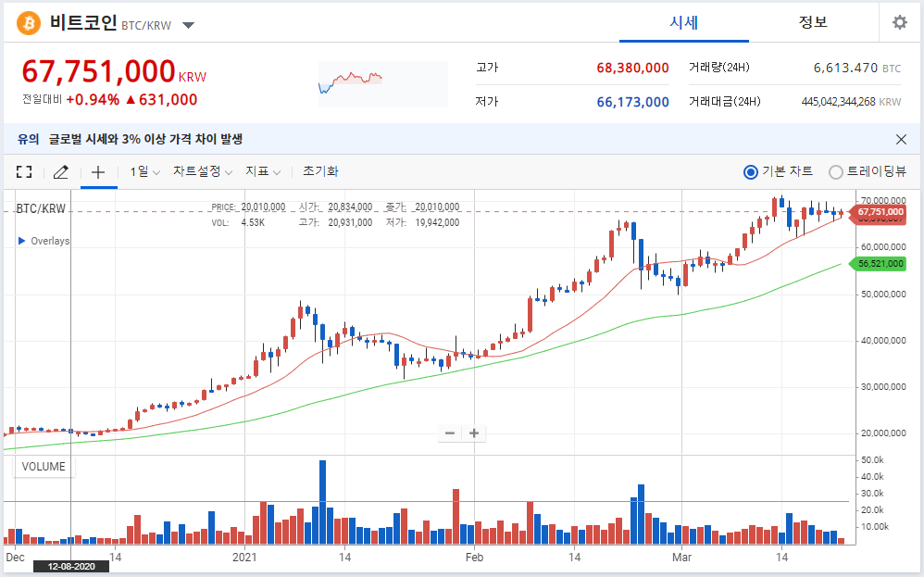
Task: Click the 거래대금 value 445,042,344,268 KRW
Action: click(x=851, y=102)
